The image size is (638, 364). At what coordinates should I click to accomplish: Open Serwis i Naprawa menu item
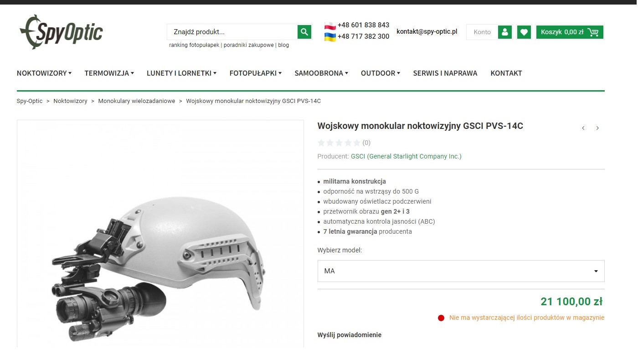coord(445,73)
